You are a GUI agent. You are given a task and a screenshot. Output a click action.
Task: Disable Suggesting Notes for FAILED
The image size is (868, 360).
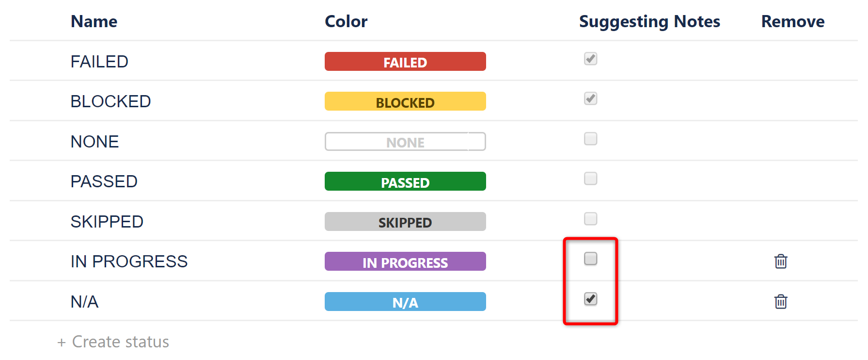pos(590,59)
